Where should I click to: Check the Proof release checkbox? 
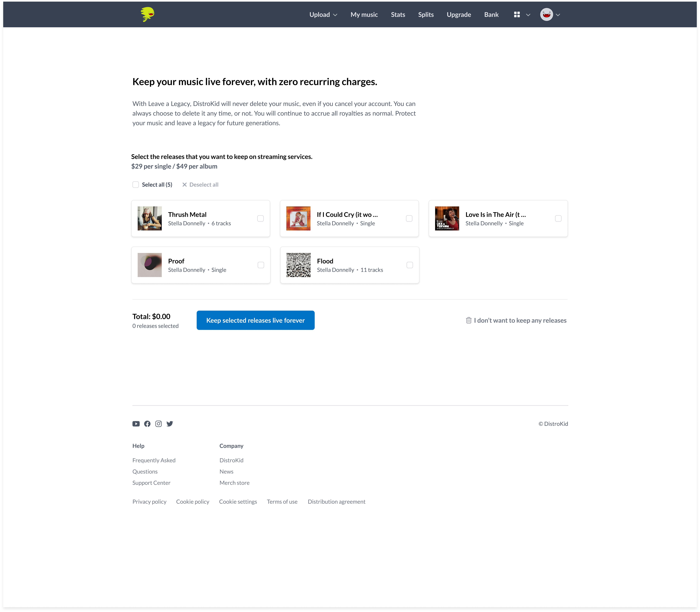coord(261,265)
